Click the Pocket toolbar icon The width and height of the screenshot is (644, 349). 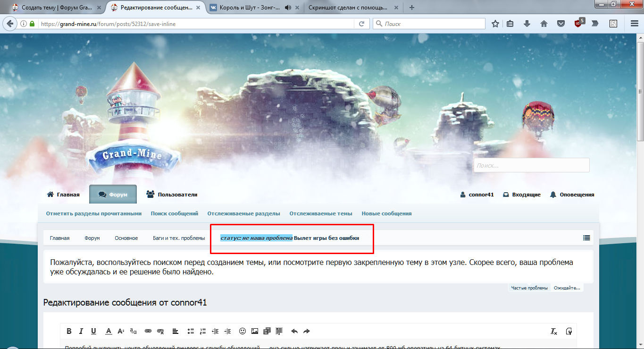(561, 24)
